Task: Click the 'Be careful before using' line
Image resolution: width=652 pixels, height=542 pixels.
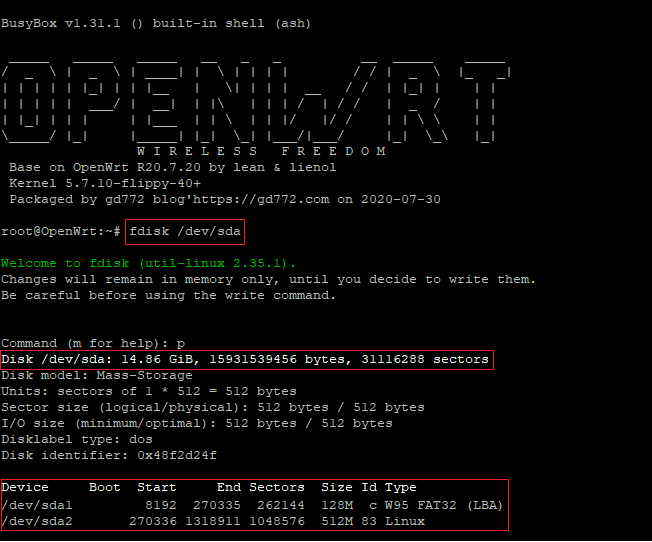Action: click(168, 295)
